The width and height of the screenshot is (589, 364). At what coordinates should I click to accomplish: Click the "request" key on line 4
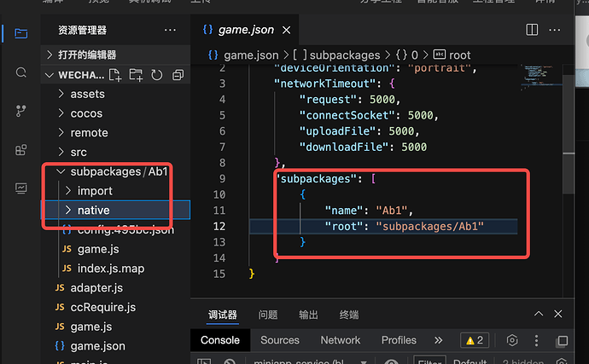(x=328, y=100)
